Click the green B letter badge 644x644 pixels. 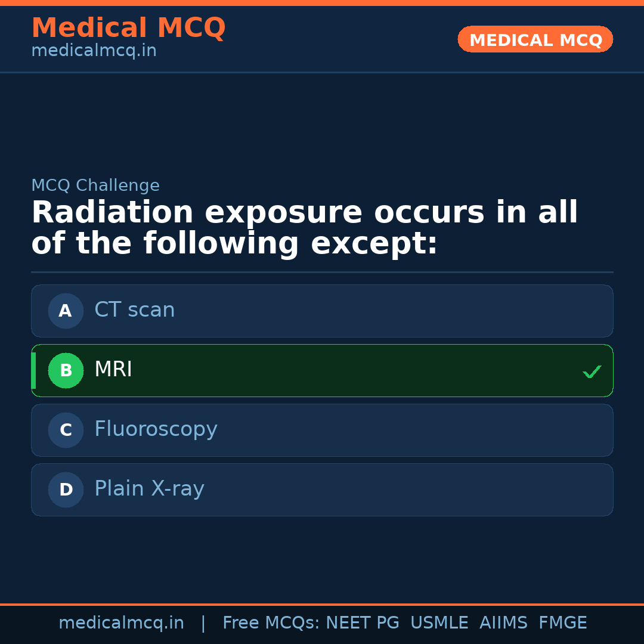[x=66, y=370]
